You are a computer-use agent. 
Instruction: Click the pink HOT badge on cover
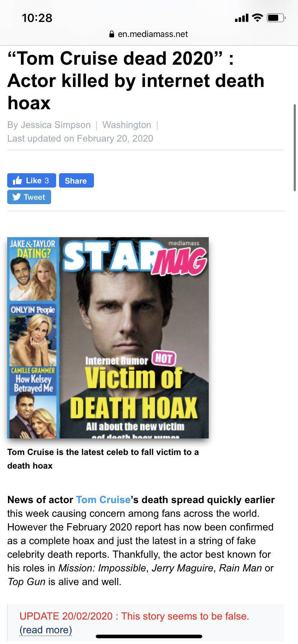(x=164, y=358)
